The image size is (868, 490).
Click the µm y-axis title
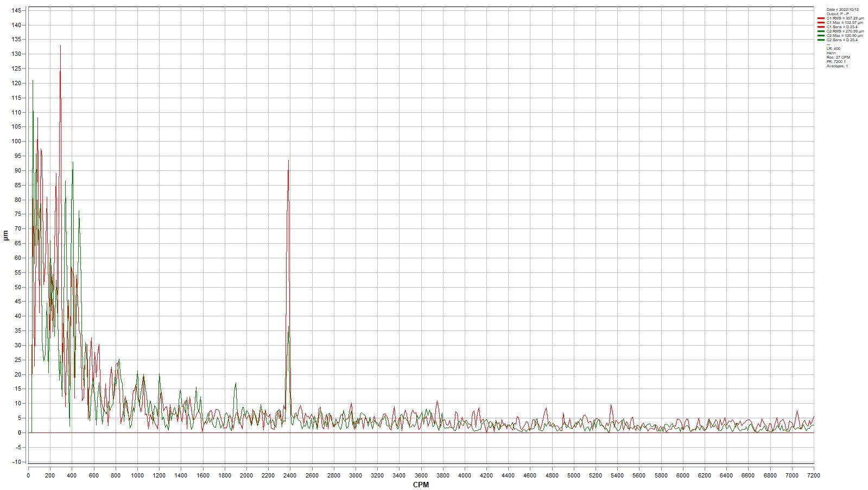point(5,236)
